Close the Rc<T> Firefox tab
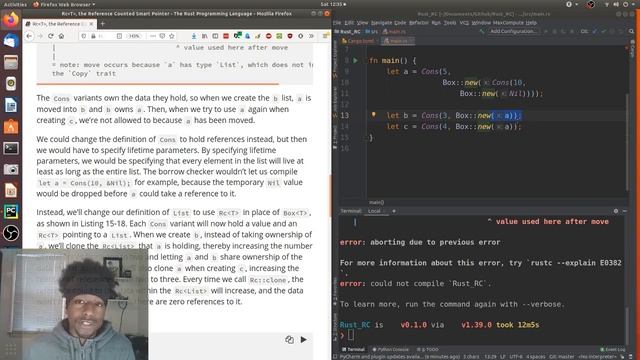The image size is (640, 360). point(91,24)
